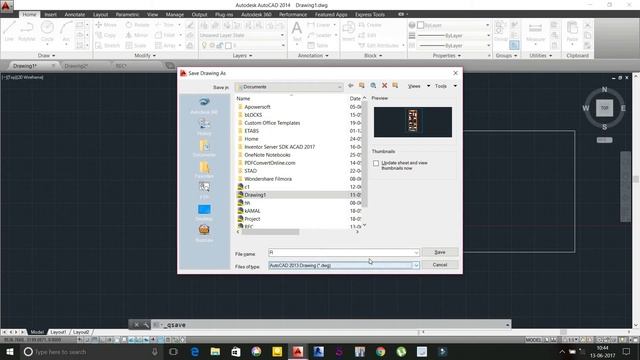The width and height of the screenshot is (640, 360).
Task: Click the Paste tool in Clipboard panel
Action: [572, 31]
